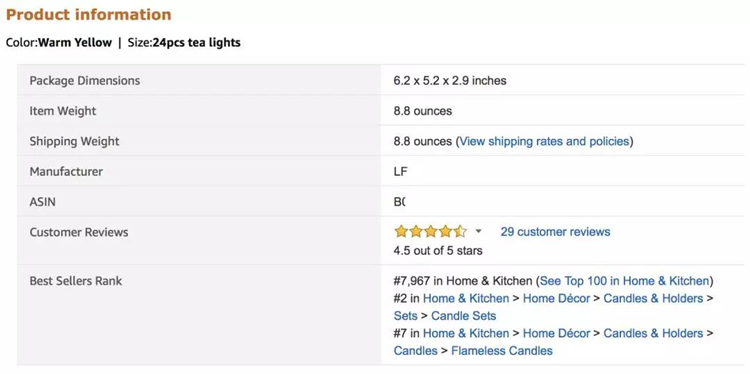
Task: Click Home & Kitchen in the #7 ranking
Action: (466, 333)
